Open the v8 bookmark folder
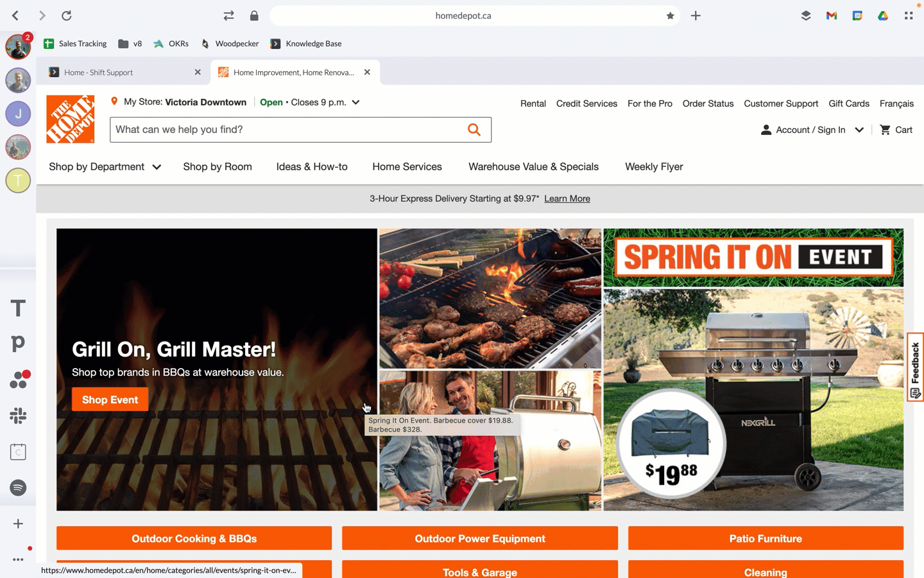 (x=130, y=44)
